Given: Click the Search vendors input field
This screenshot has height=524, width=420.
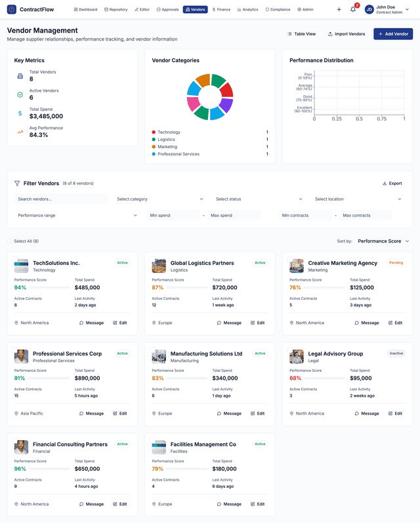Looking at the screenshot, I should (x=62, y=199).
